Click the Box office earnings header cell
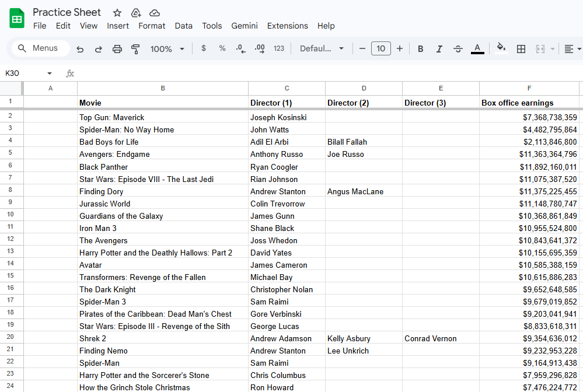 click(x=529, y=103)
